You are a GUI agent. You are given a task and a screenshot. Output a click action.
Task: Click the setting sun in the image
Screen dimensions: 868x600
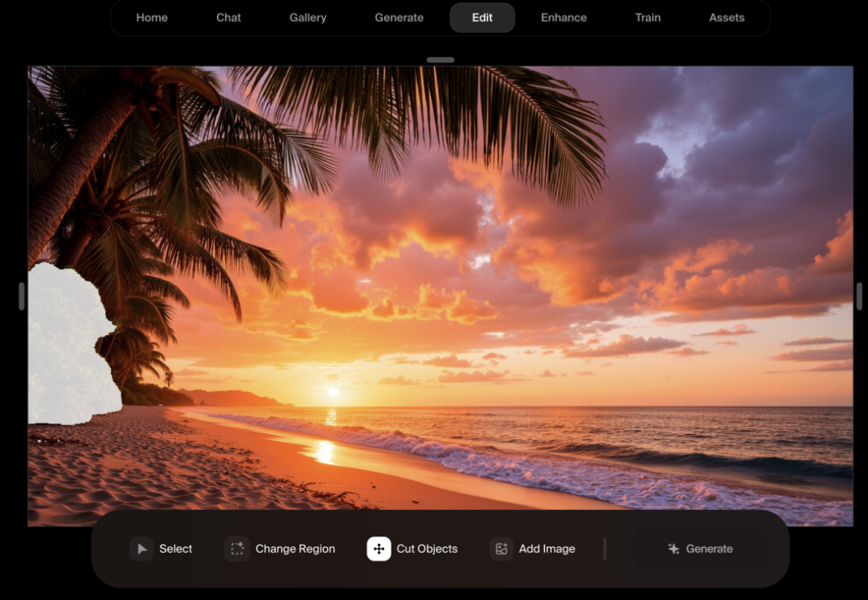(x=332, y=392)
